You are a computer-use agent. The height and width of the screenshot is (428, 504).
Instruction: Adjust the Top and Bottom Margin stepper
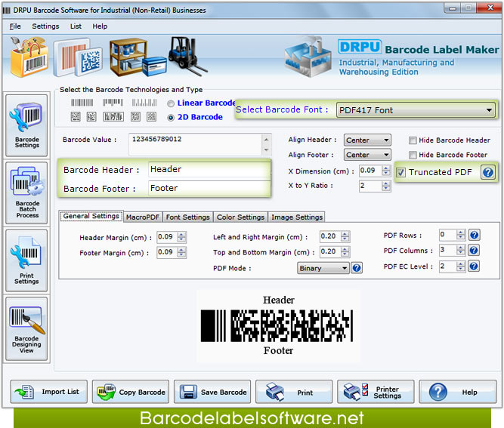pyautogui.click(x=345, y=251)
